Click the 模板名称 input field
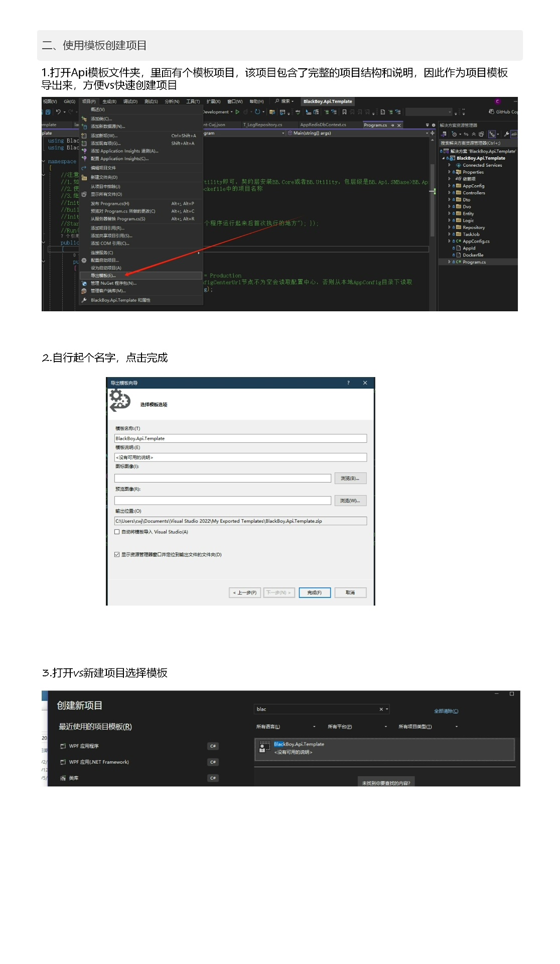This screenshot has width=560, height=964. (240, 438)
